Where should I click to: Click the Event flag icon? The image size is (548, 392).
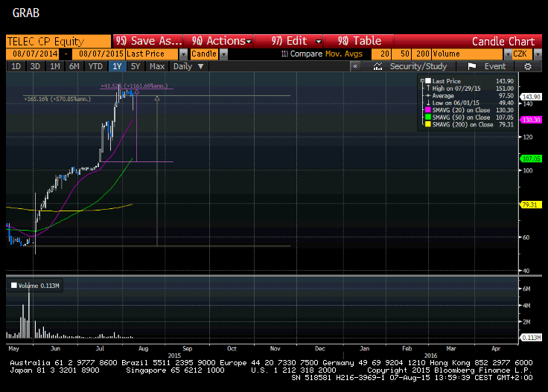472,66
